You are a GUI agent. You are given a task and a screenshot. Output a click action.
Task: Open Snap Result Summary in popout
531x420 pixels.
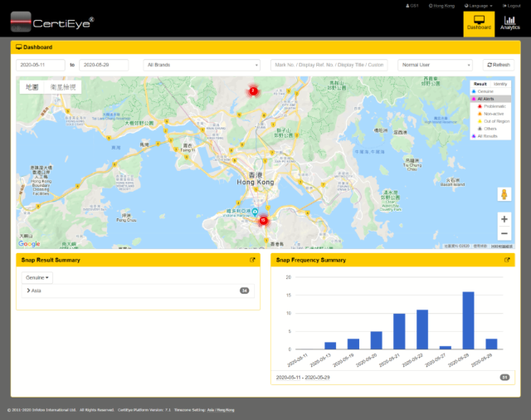[x=252, y=260]
